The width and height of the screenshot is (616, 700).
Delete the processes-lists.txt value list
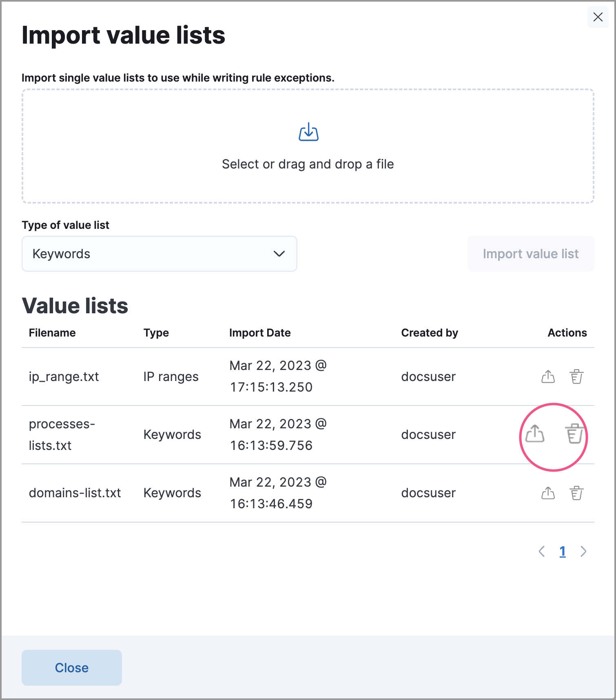(x=574, y=434)
